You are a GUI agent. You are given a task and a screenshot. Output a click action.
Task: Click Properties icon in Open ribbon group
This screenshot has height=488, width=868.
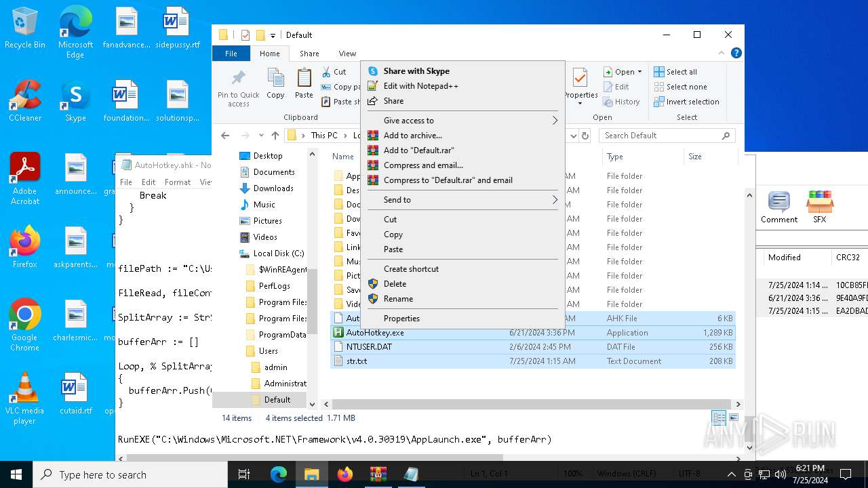(580, 79)
